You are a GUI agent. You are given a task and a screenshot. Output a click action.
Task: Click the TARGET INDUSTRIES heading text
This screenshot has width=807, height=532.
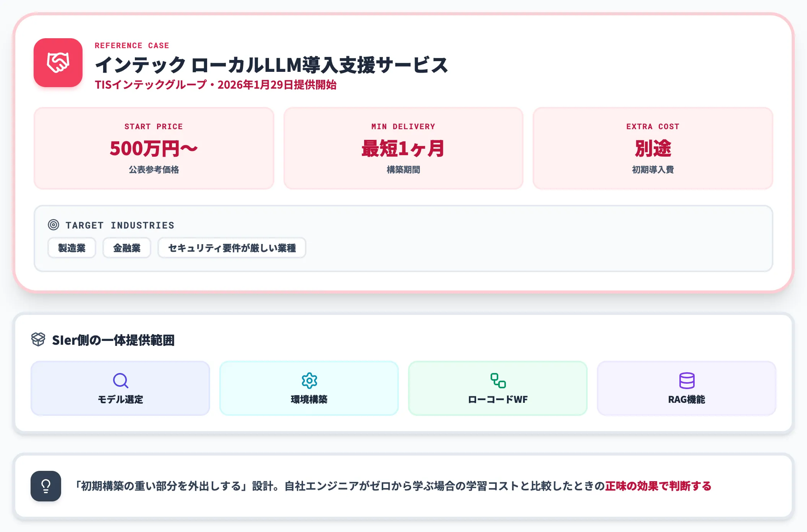pyautogui.click(x=120, y=225)
